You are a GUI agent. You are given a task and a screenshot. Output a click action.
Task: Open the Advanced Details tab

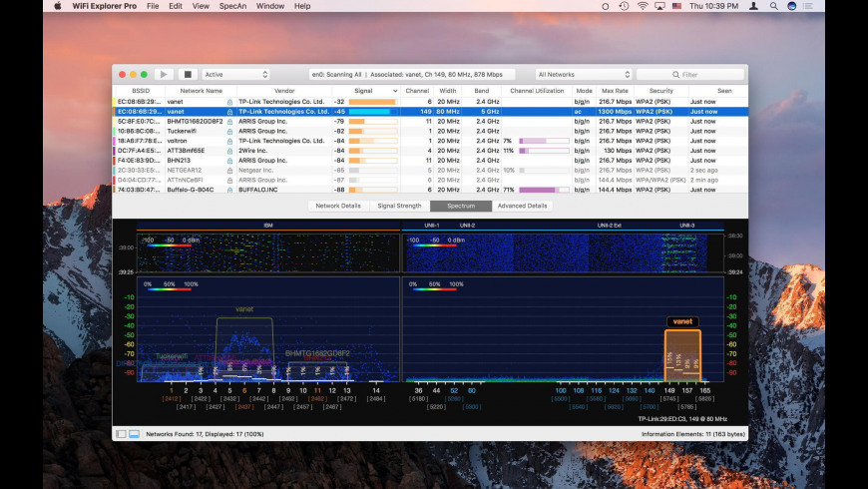coord(523,206)
